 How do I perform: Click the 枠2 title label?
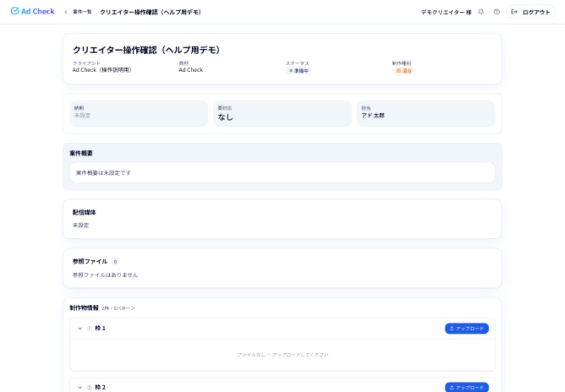pos(100,387)
